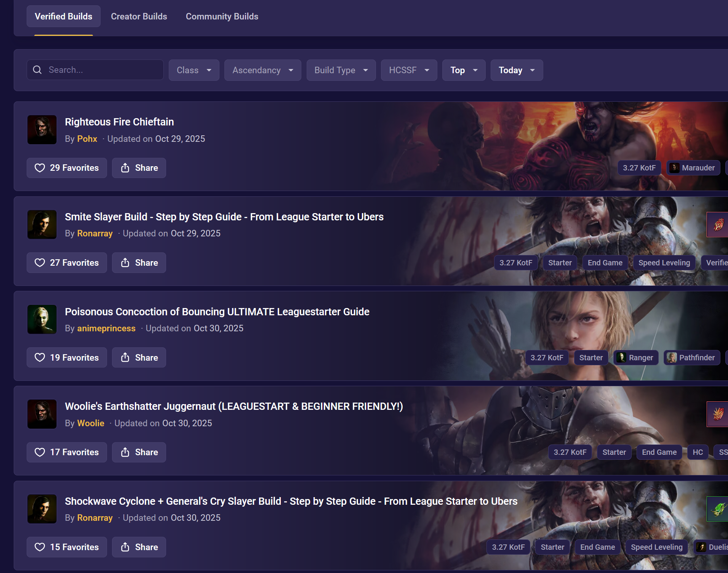Favorite the Righteous Fire Chieftain build
Screen dimensions: 728x573
pos(67,168)
